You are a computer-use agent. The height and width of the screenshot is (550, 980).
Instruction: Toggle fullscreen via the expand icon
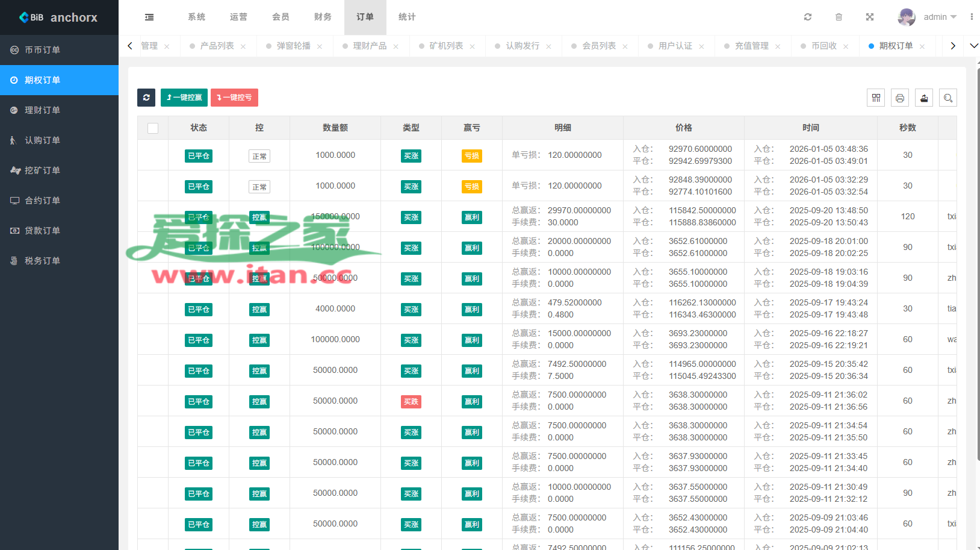tap(870, 17)
